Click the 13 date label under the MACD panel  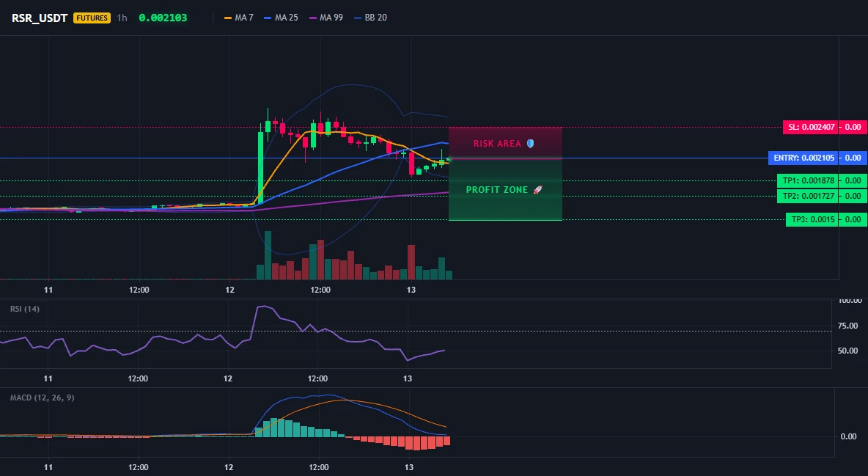[x=408, y=467]
